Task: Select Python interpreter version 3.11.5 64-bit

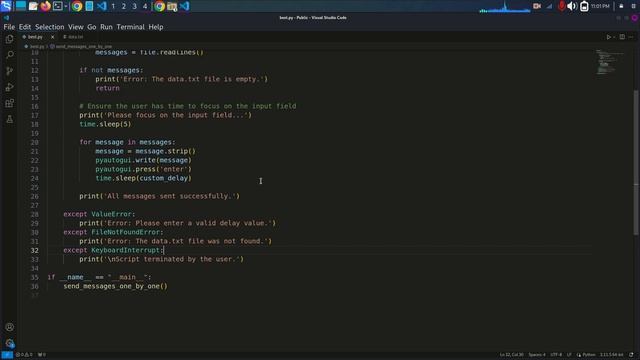Action: click(x=611, y=355)
